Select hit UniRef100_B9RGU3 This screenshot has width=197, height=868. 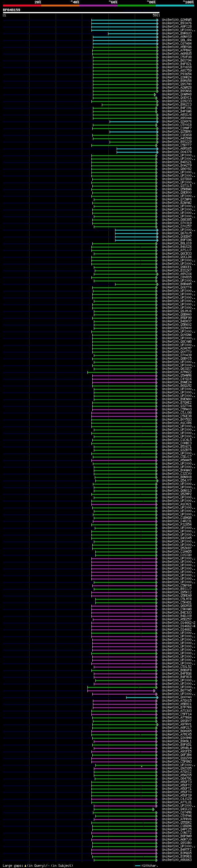coord(177,33)
